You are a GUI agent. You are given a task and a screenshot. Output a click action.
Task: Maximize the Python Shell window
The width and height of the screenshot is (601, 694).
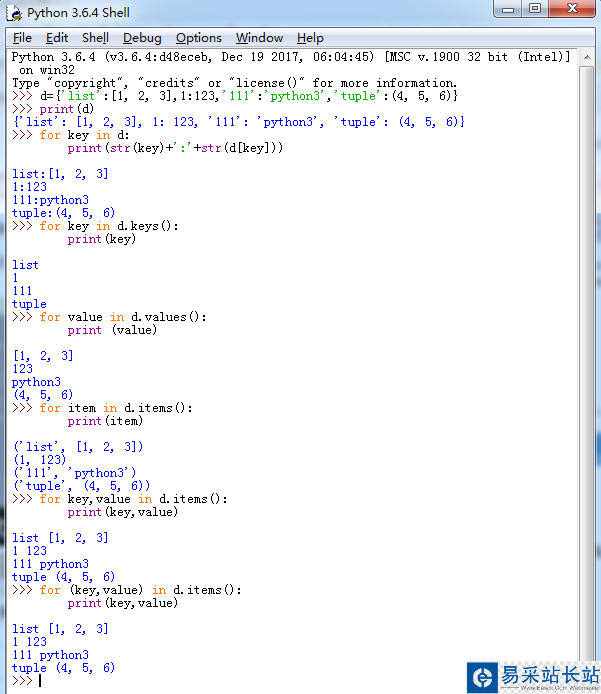(535, 9)
